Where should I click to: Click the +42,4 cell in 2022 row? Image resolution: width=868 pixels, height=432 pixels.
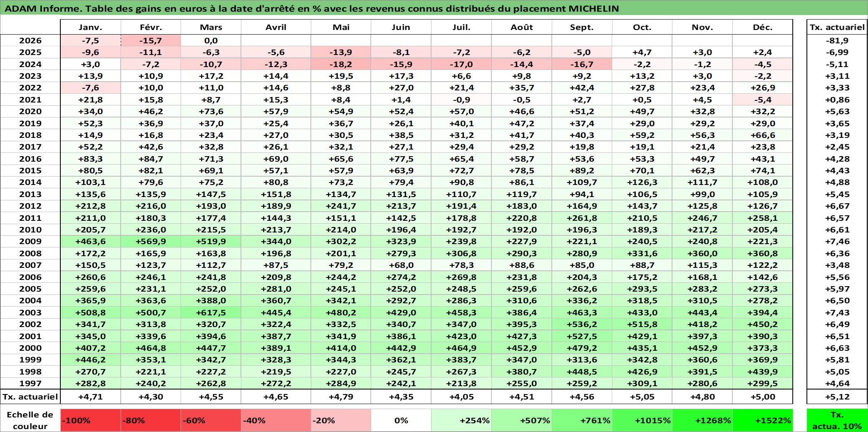click(582, 87)
